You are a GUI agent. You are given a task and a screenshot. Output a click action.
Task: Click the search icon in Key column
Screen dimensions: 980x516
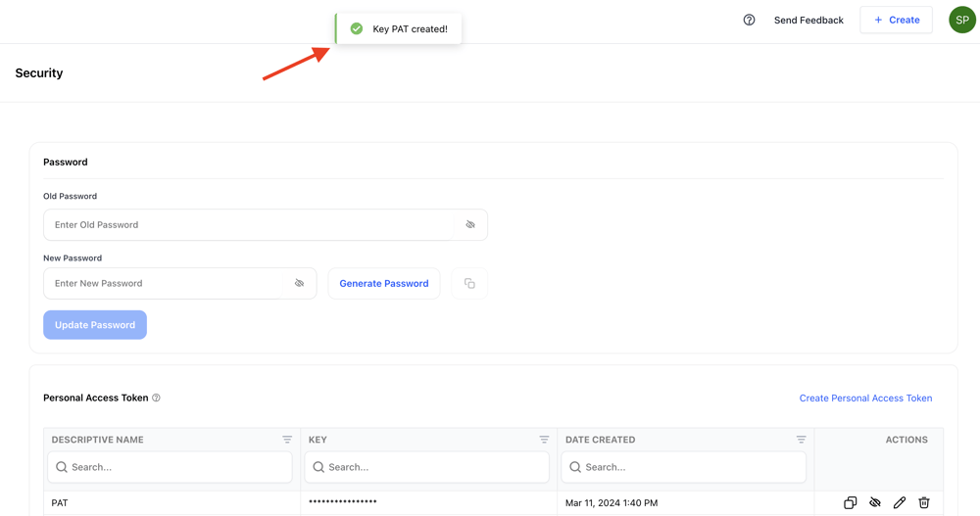click(x=318, y=467)
